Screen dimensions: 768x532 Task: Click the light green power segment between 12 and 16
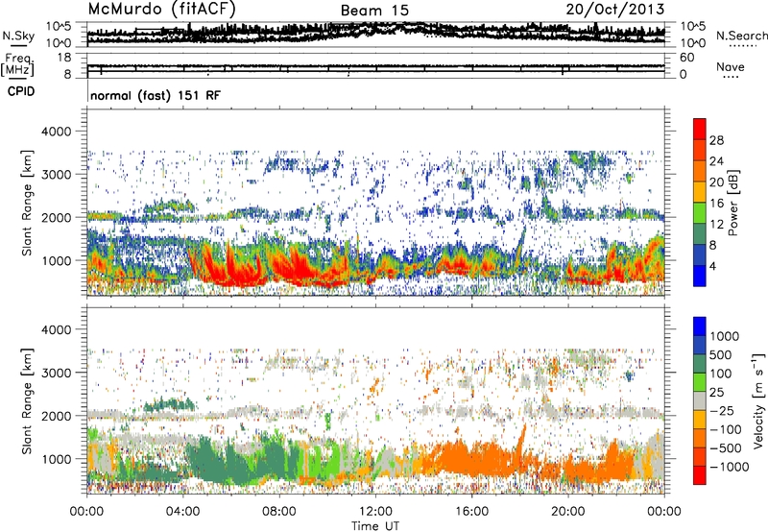[x=700, y=213]
